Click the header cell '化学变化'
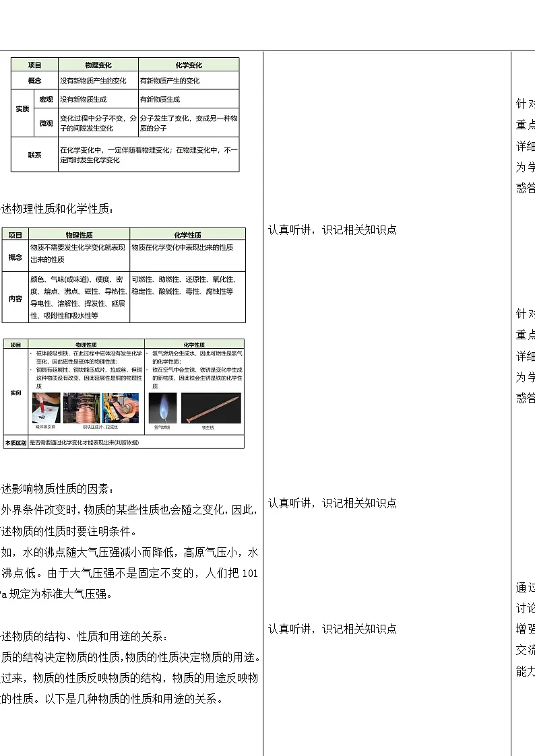This screenshot has height=756, width=535. point(189,65)
